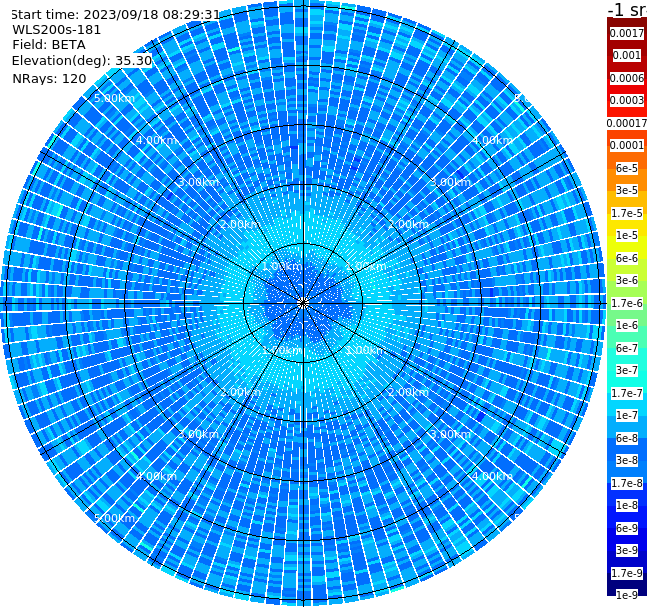Viewport: 647px width, 607px height.
Task: Click the 5.00km range label in northwest quadrant
Action: click(114, 98)
